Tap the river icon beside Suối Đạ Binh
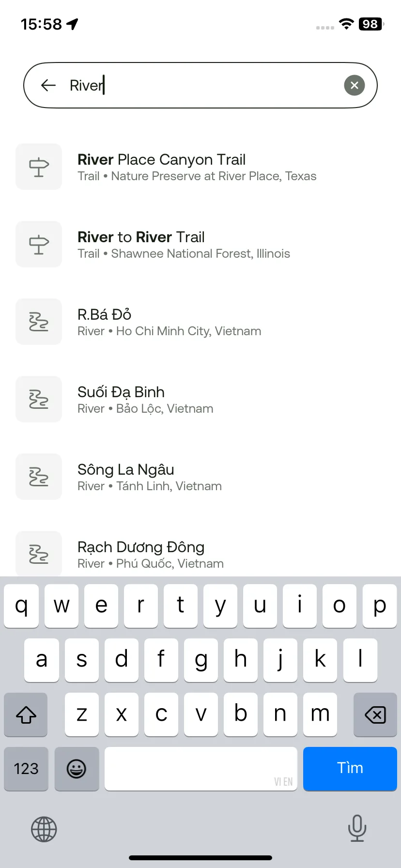This screenshot has width=401, height=868. (39, 399)
